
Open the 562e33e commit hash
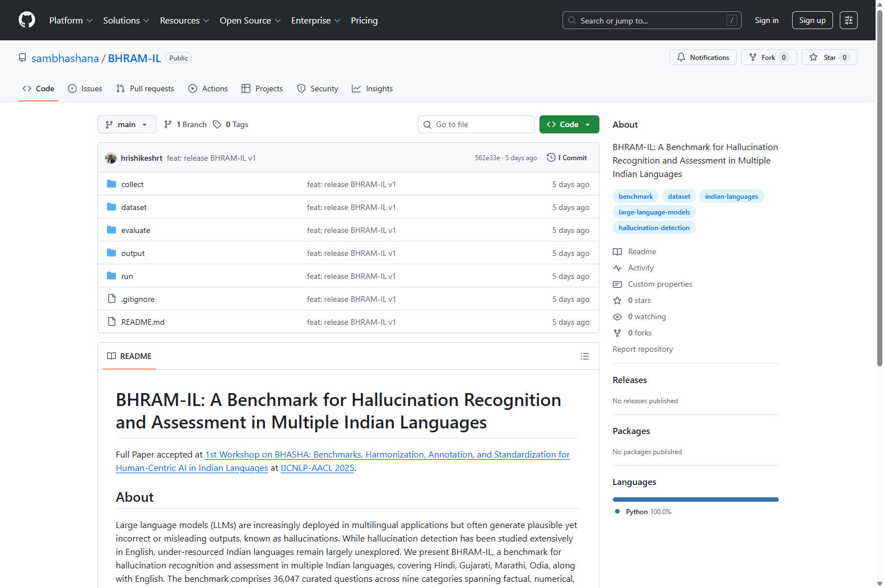pyautogui.click(x=487, y=158)
